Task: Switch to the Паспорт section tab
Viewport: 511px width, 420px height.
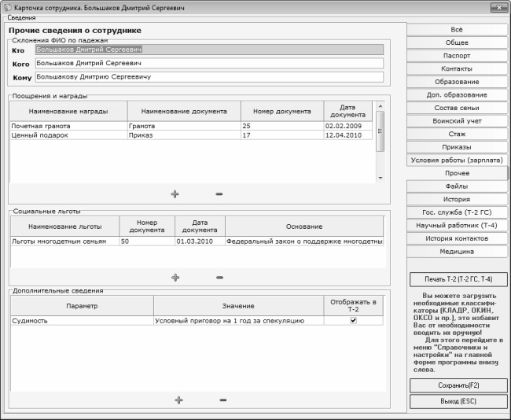Action: [456, 57]
